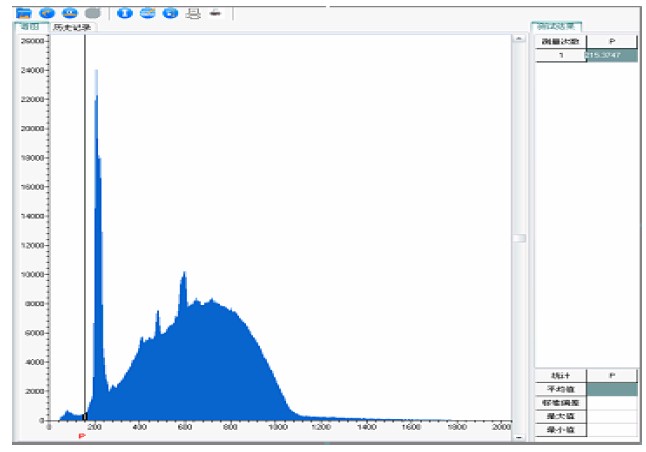Select the 测试结果 results tab
Screen dimensions: 646x452
(557, 26)
